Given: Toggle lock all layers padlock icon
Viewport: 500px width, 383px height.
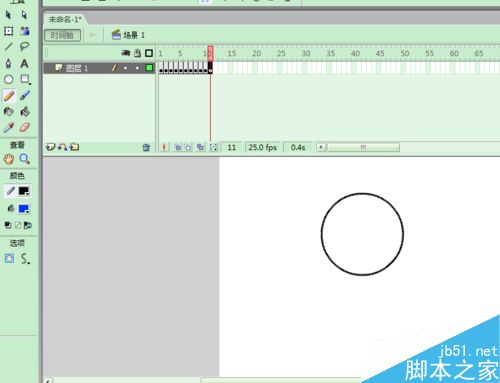Looking at the screenshot, I should pyautogui.click(x=137, y=53).
